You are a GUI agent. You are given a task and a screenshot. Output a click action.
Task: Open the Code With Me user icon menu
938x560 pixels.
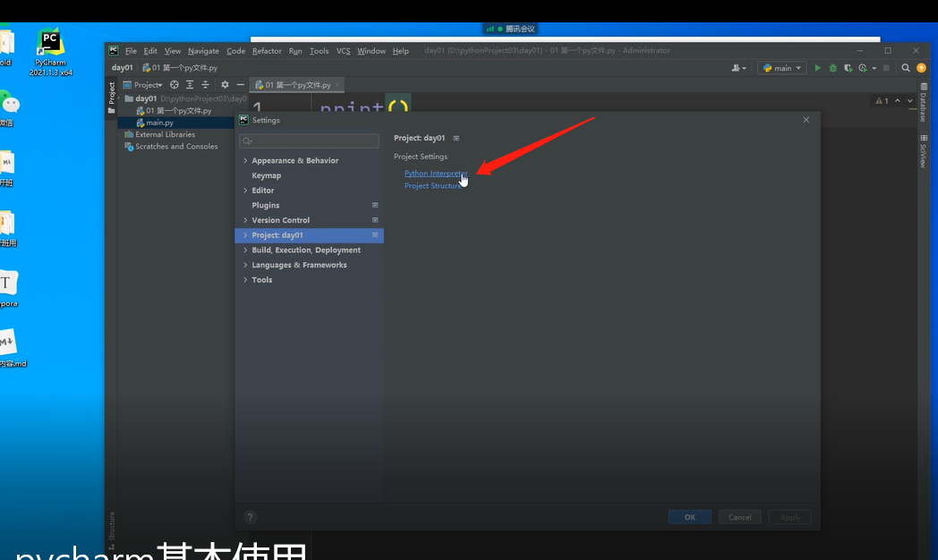[738, 68]
